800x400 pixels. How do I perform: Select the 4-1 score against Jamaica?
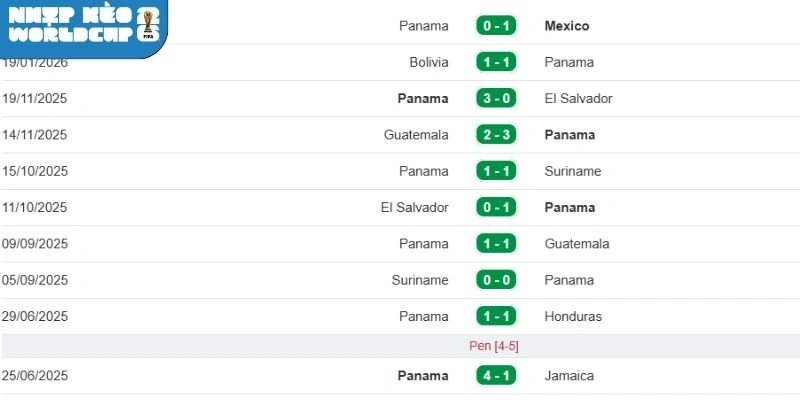coord(496,376)
